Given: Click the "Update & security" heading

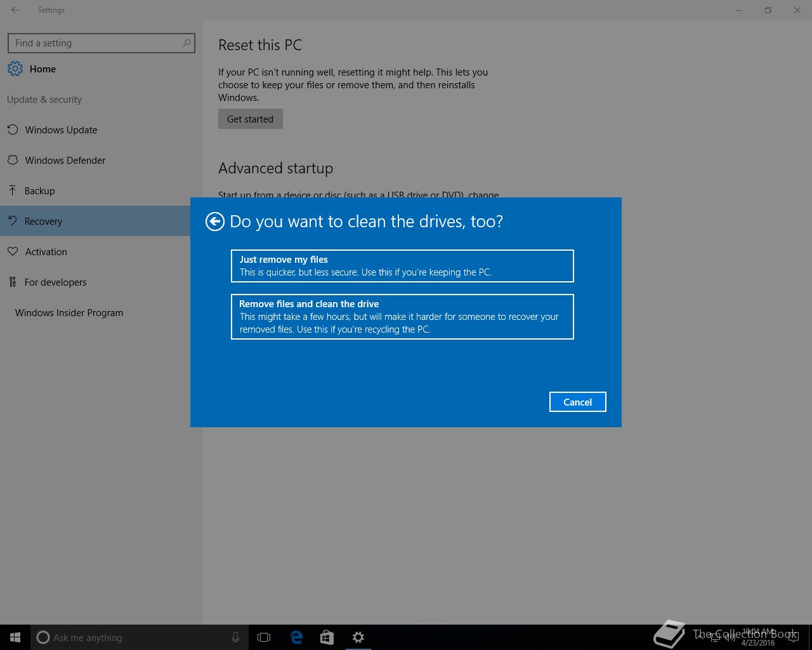Looking at the screenshot, I should [x=44, y=100].
